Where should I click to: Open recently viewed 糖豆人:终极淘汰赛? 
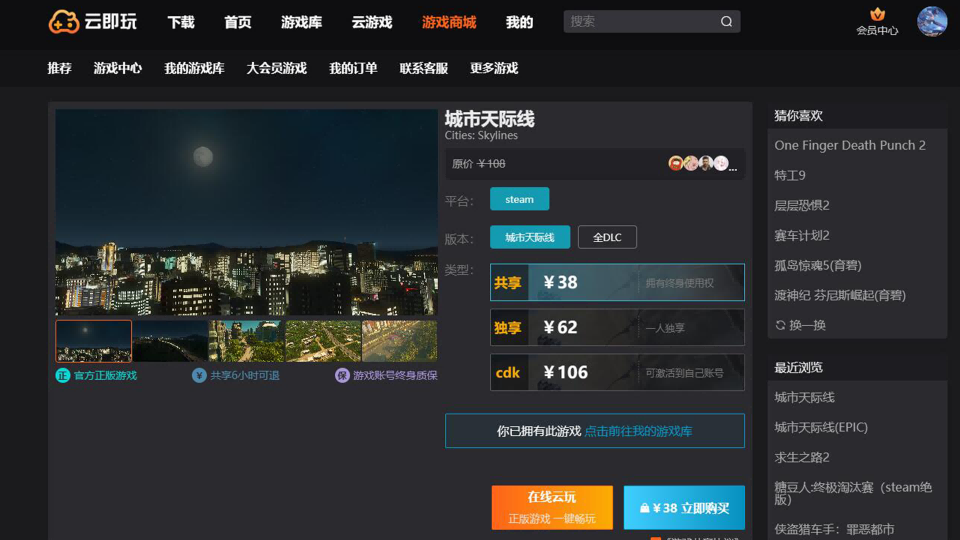coord(853,493)
